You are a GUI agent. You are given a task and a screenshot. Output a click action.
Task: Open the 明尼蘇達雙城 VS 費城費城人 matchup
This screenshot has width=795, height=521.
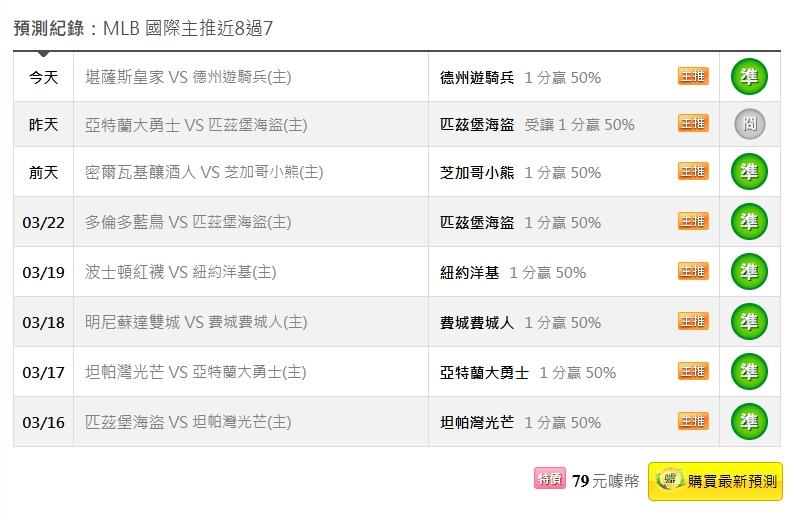pos(196,322)
